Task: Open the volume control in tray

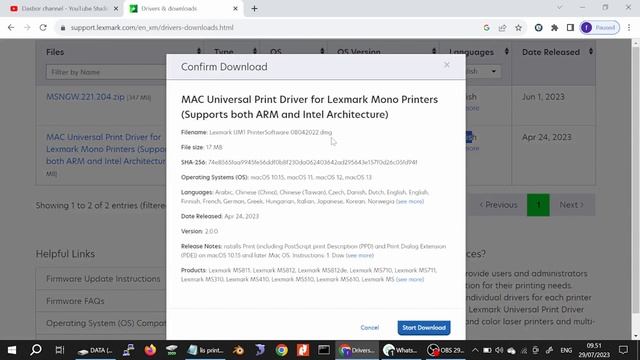Action: point(499,350)
